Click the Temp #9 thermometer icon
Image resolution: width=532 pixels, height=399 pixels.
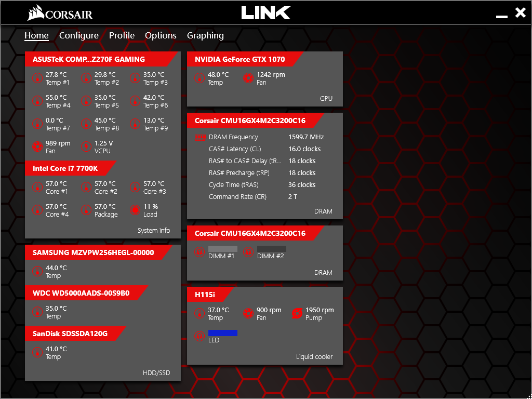(135, 124)
